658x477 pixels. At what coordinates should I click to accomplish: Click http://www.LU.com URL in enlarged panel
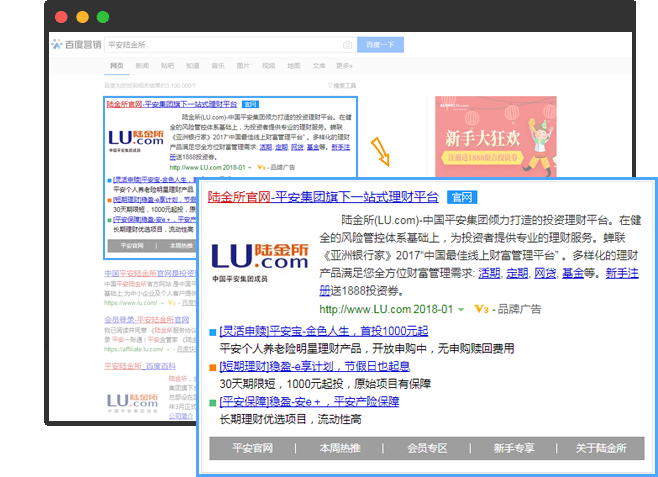click(x=365, y=309)
